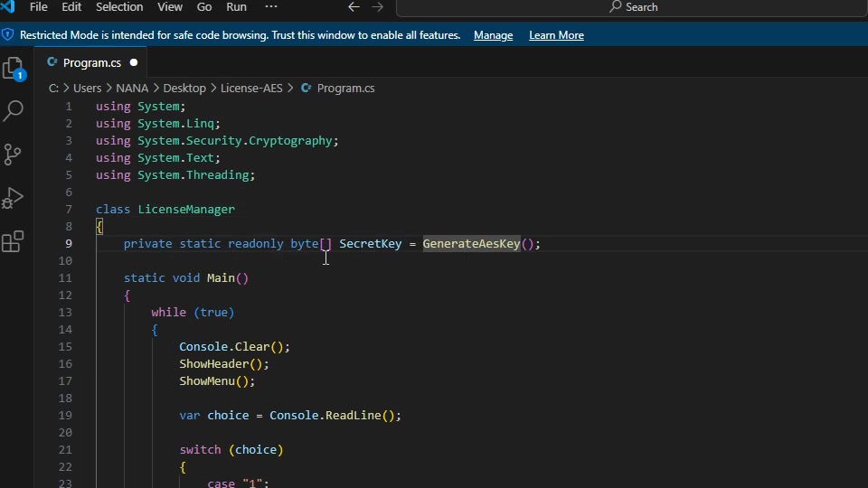Open the Run and Debug view
The image size is (868, 488).
click(14, 198)
